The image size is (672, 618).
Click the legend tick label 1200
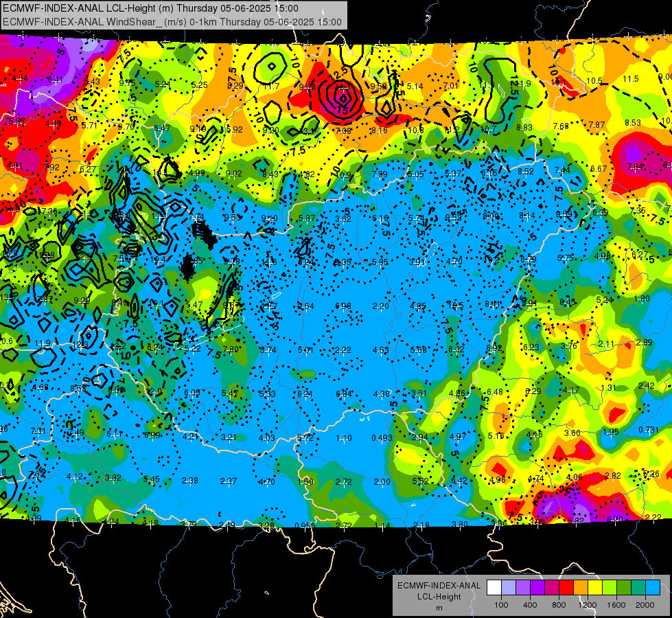587,605
